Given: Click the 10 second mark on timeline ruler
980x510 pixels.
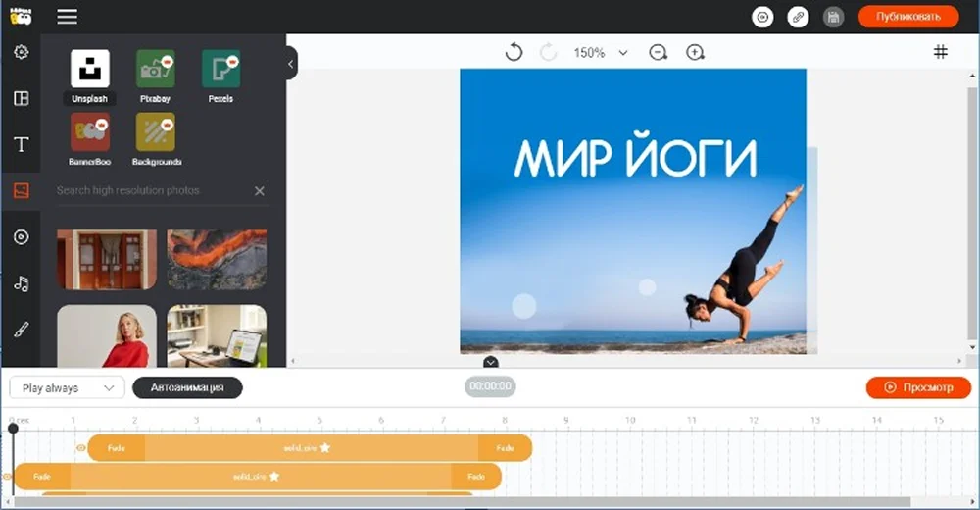Looking at the screenshot, I should (x=629, y=420).
